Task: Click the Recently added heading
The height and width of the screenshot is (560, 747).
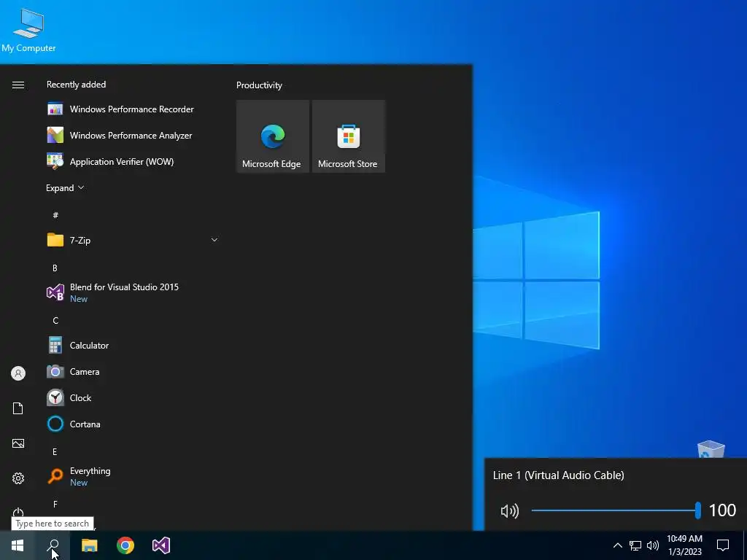Action: point(76,85)
